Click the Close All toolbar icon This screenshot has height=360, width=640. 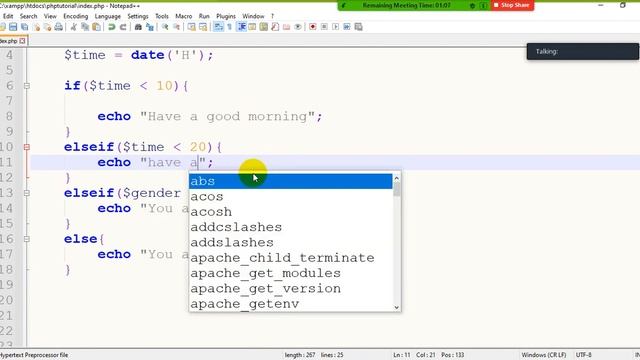[47, 27]
